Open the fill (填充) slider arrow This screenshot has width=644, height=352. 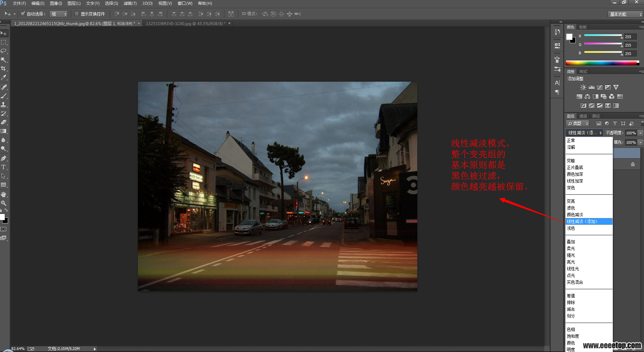coord(640,142)
